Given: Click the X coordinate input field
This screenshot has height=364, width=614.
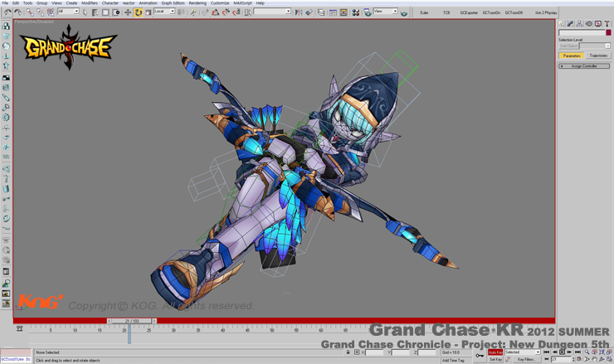Looking at the screenshot, I should point(374,352).
